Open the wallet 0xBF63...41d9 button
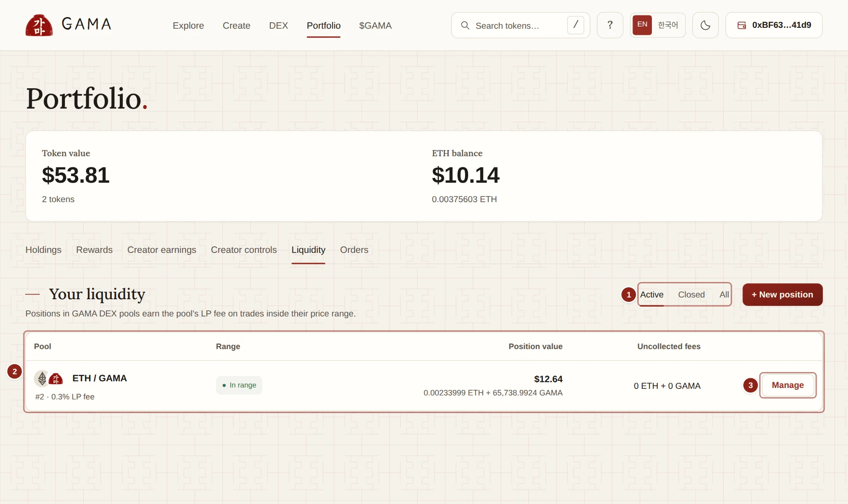 pos(774,25)
